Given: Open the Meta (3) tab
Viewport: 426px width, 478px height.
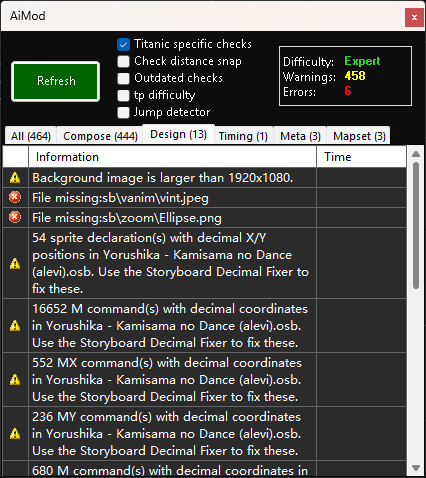Looking at the screenshot, I should [x=300, y=136].
